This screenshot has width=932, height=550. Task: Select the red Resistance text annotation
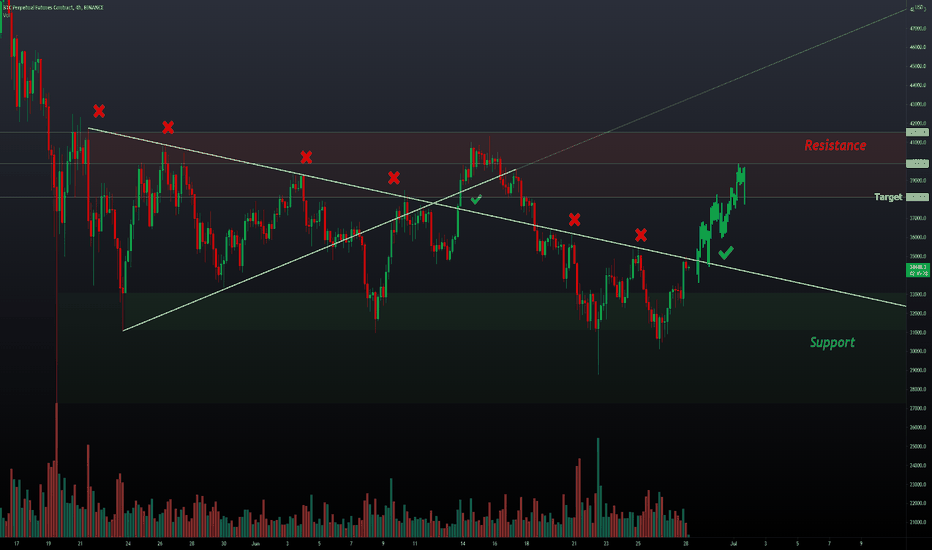point(835,145)
